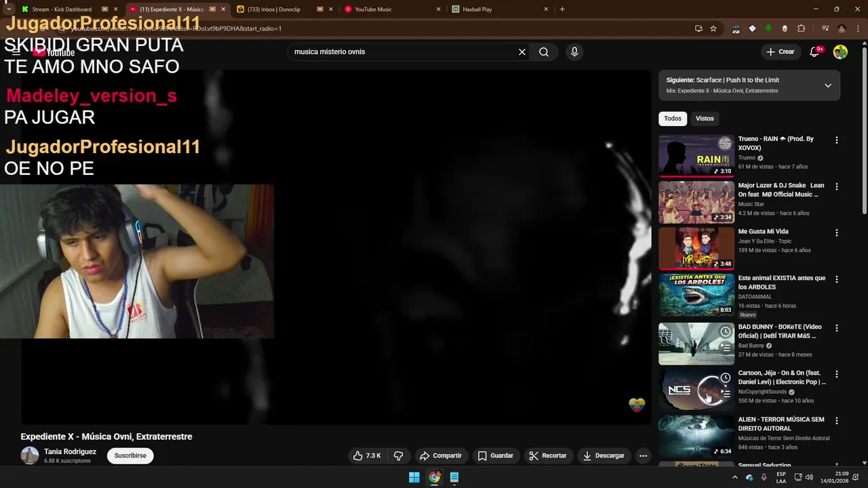Start voice search with the microphone
This screenshot has width=868, height=488.
pyautogui.click(x=574, y=52)
